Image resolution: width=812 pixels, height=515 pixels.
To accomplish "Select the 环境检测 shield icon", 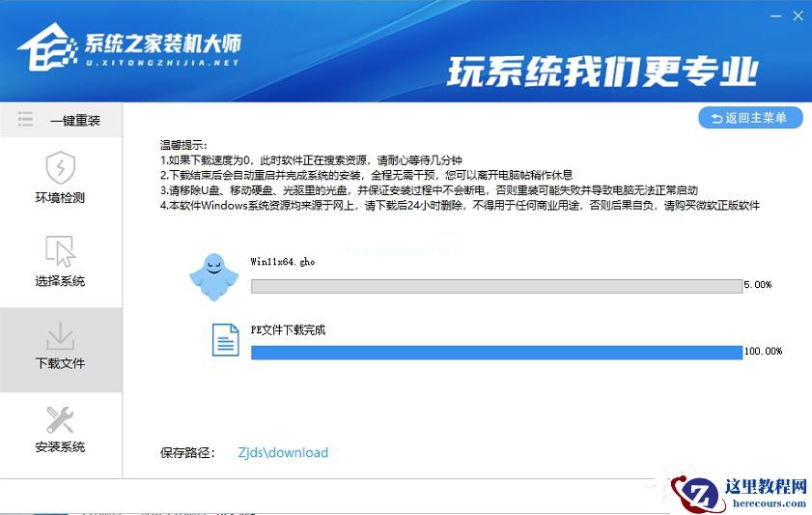I will pyautogui.click(x=60, y=167).
